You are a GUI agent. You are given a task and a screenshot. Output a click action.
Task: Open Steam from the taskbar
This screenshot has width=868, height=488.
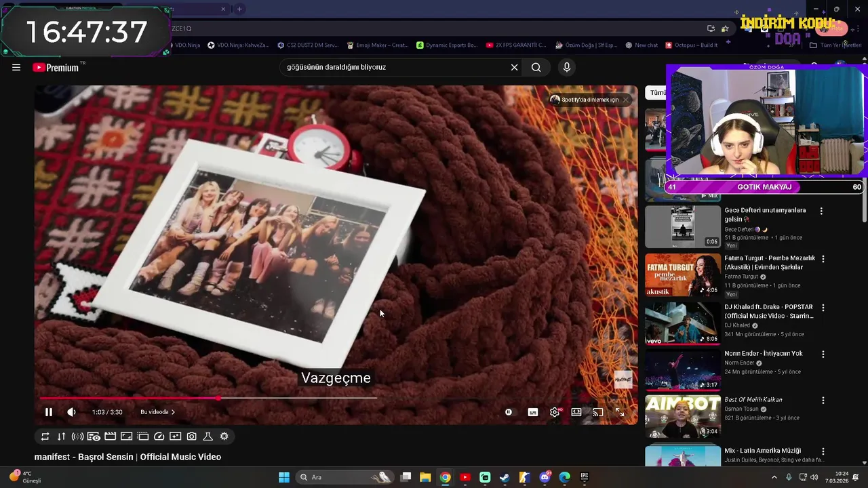[505, 477]
